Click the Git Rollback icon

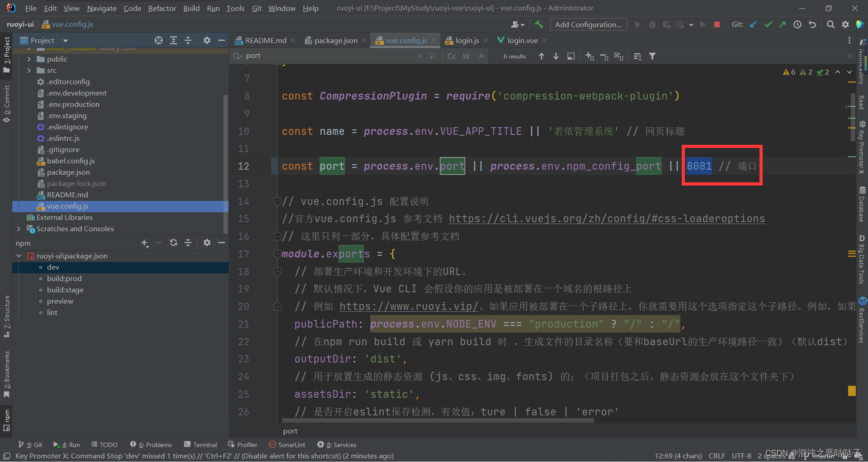812,24
